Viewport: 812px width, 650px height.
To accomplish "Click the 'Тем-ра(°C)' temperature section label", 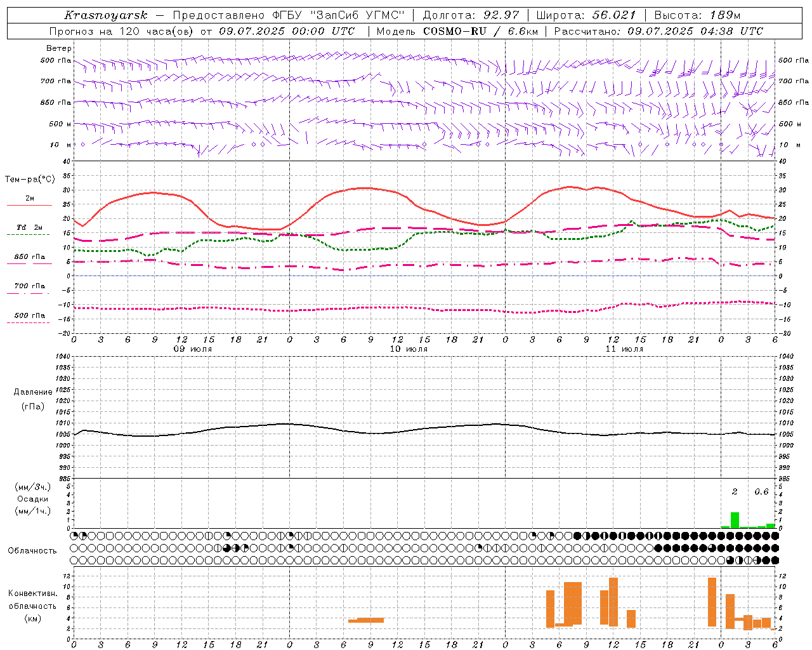I will pyautogui.click(x=30, y=180).
